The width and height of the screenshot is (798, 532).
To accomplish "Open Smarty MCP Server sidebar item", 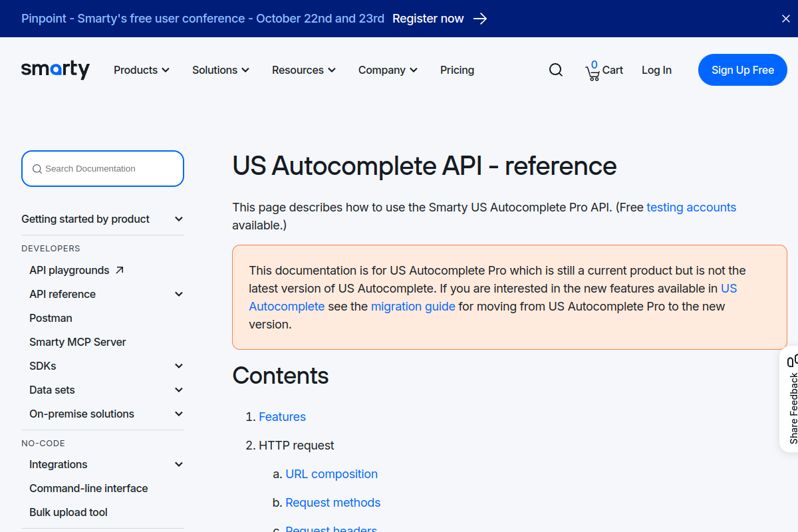I will (x=78, y=342).
